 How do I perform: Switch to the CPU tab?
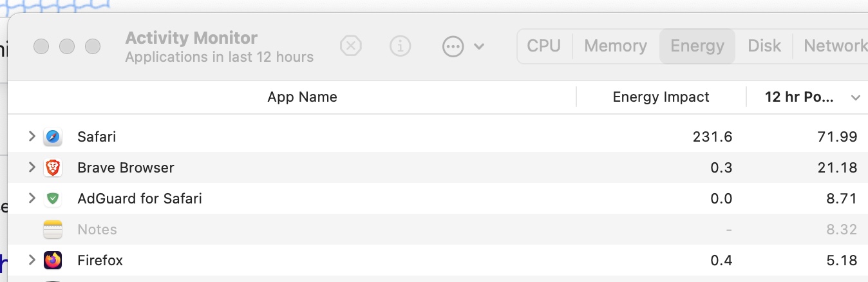pos(543,46)
